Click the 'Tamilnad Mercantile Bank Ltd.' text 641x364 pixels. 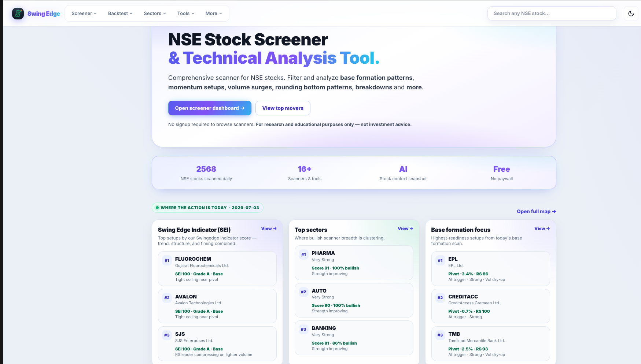click(x=476, y=341)
